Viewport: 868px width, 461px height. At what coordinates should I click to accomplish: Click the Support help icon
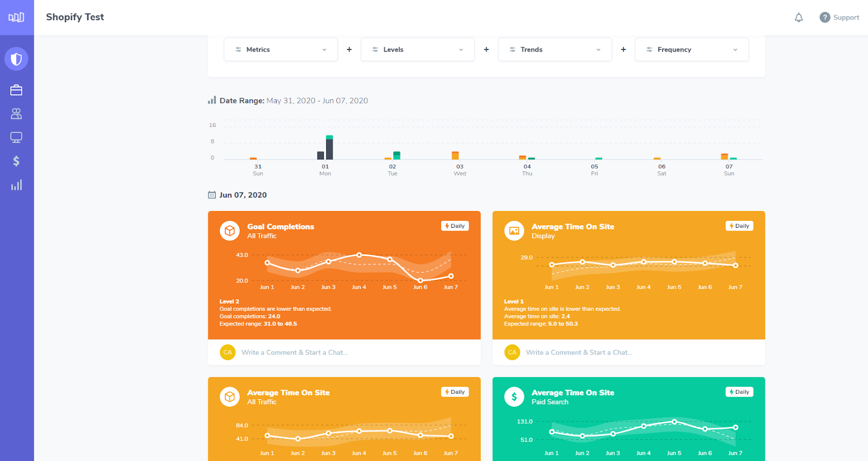coord(825,17)
